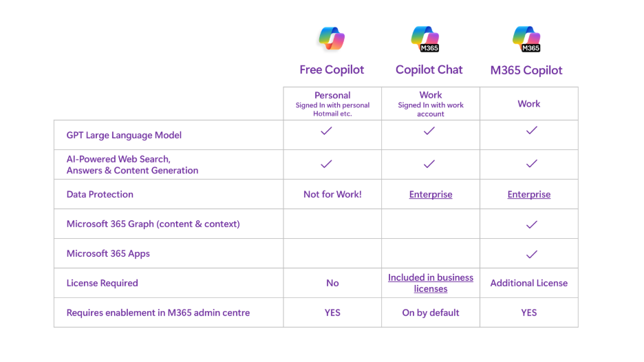The width and height of the screenshot is (644, 362).
Task: Click Free Copilot's GPT Large Language Model checkmark
Action: 327,131
